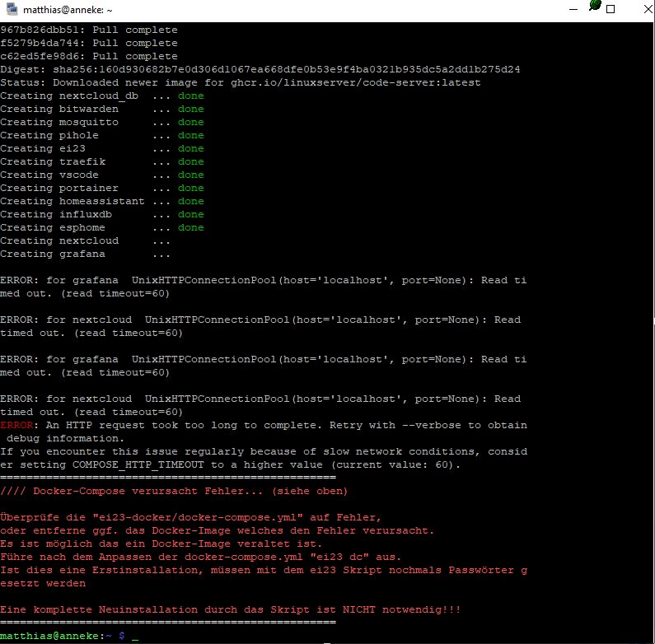
Task: Click 'Eine komplette Neuinstallation' red message line
Action: [x=230, y=609]
